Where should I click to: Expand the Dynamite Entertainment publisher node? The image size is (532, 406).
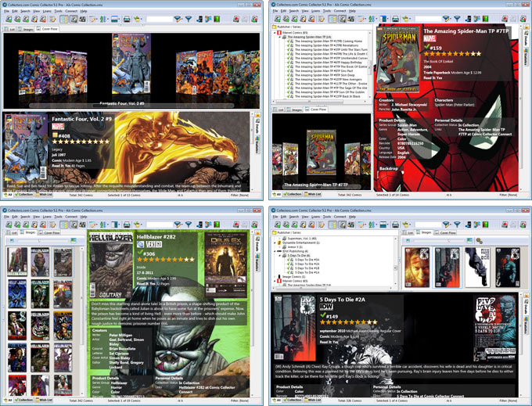(x=274, y=243)
